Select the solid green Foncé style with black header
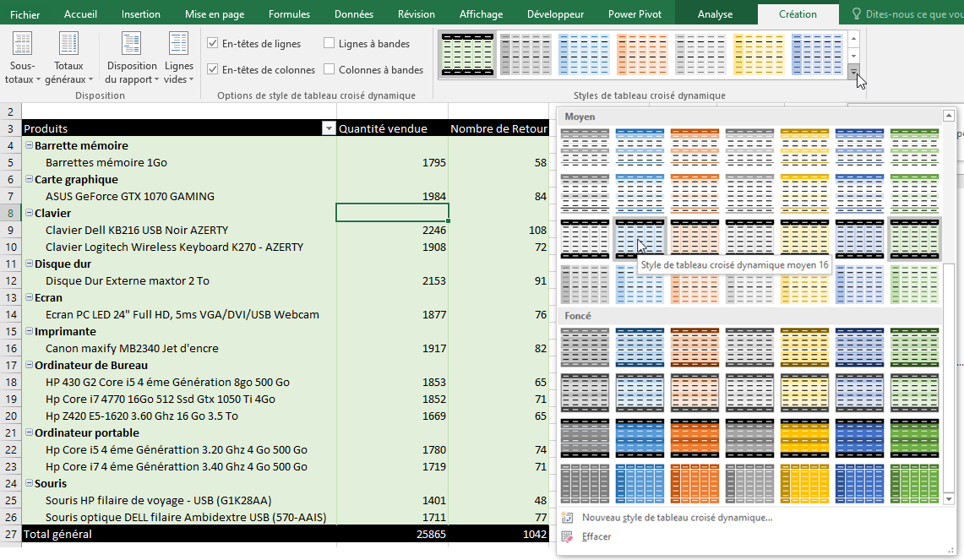The height and width of the screenshot is (560, 964). (x=914, y=438)
